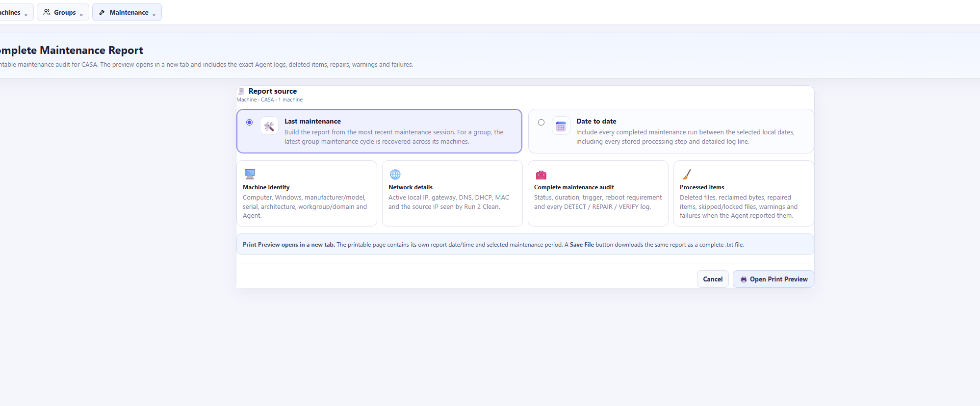Image resolution: width=980 pixels, height=406 pixels.
Task: Click the 'Network details' card title
Action: coord(411,187)
